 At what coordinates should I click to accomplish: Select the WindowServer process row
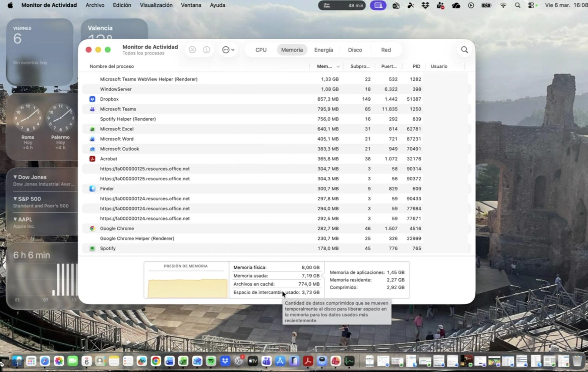tap(116, 89)
